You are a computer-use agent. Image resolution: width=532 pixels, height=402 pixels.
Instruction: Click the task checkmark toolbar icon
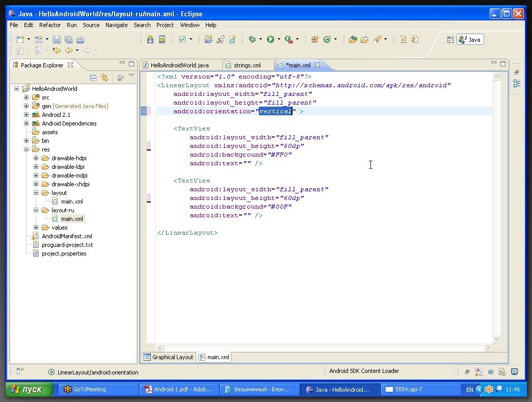pyautogui.click(x=182, y=39)
